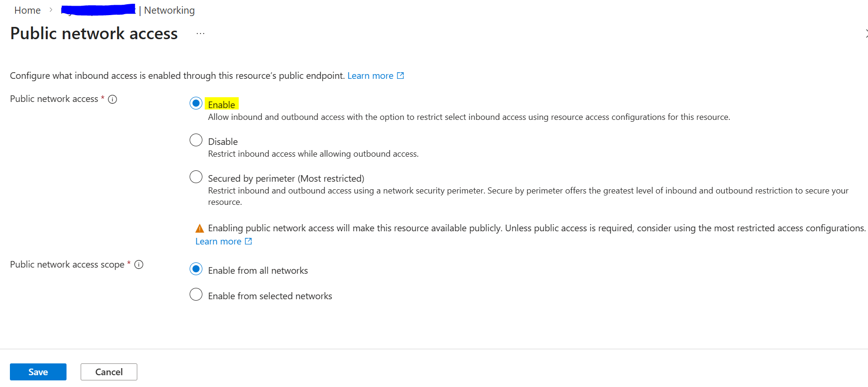Click the info icon beside Public network access scope

coord(139,265)
